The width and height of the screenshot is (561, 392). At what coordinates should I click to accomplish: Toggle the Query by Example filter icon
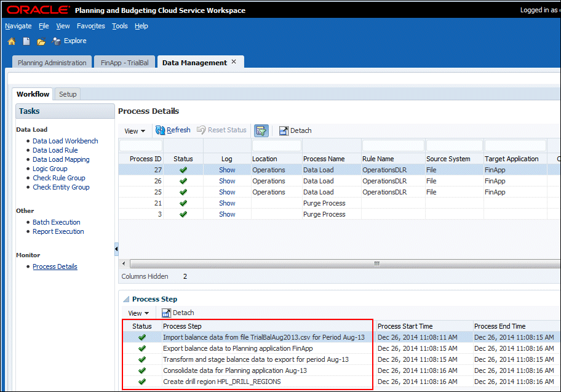(261, 130)
